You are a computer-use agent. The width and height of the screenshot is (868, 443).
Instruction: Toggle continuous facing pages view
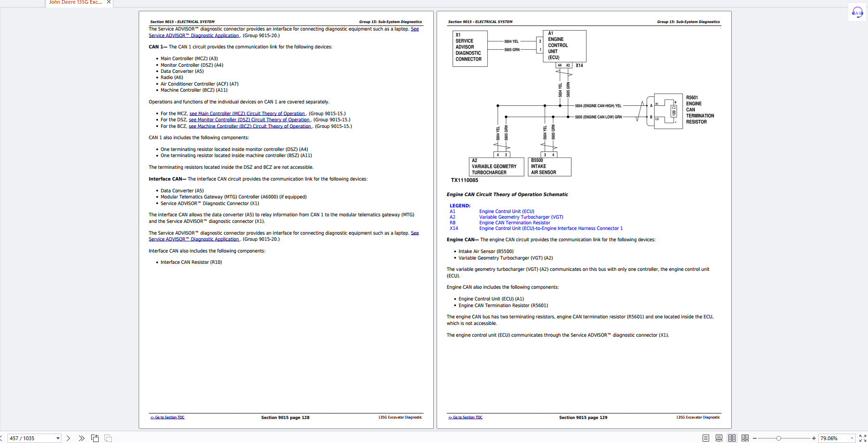coord(745,438)
